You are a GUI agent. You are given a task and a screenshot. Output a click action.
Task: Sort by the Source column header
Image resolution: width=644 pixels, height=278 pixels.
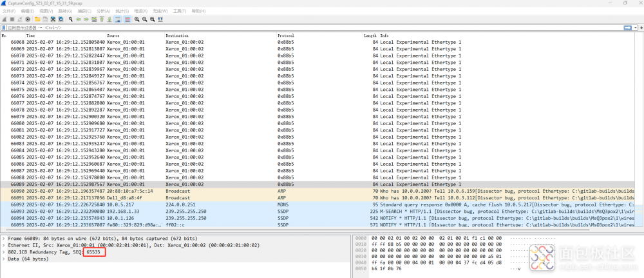tap(135, 35)
